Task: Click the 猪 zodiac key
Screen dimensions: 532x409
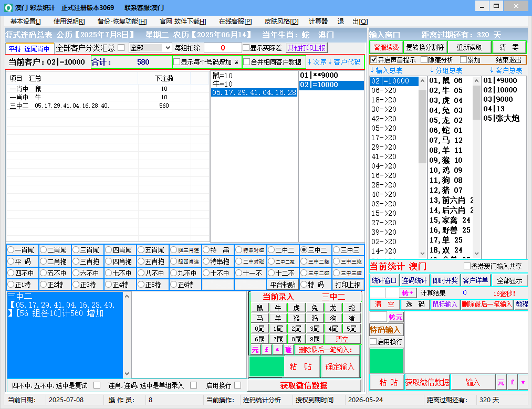Action: [351, 318]
